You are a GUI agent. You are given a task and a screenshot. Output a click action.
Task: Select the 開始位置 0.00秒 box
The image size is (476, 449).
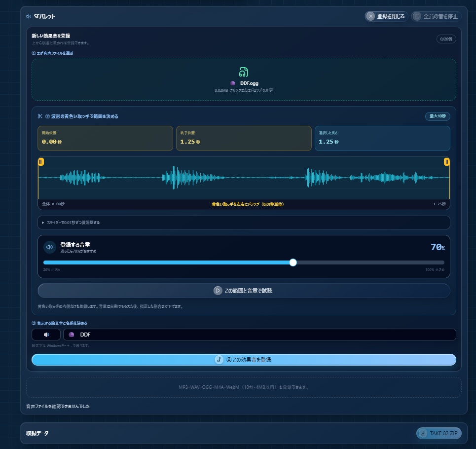105,139
